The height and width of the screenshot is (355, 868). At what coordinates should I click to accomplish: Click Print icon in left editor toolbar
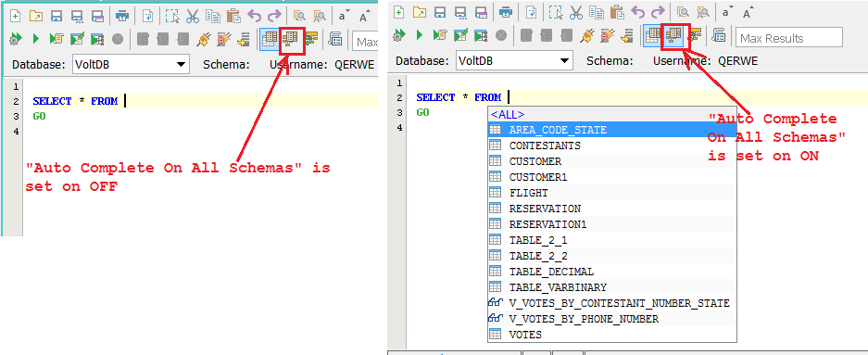tap(122, 16)
